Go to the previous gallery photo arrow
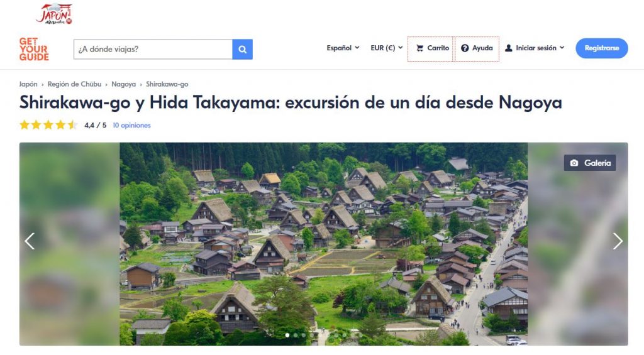 pyautogui.click(x=30, y=241)
